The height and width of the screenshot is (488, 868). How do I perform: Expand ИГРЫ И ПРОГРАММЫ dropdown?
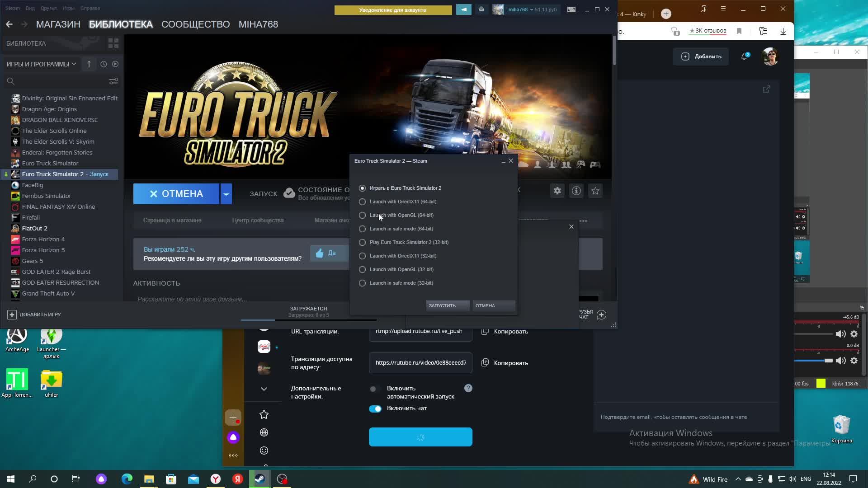coord(41,64)
